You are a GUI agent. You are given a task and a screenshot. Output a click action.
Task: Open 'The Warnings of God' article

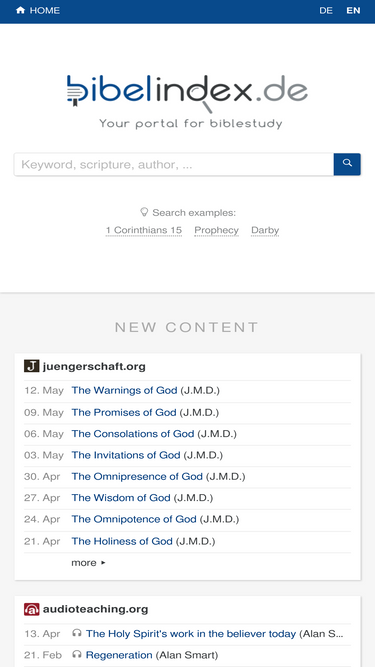[124, 391]
